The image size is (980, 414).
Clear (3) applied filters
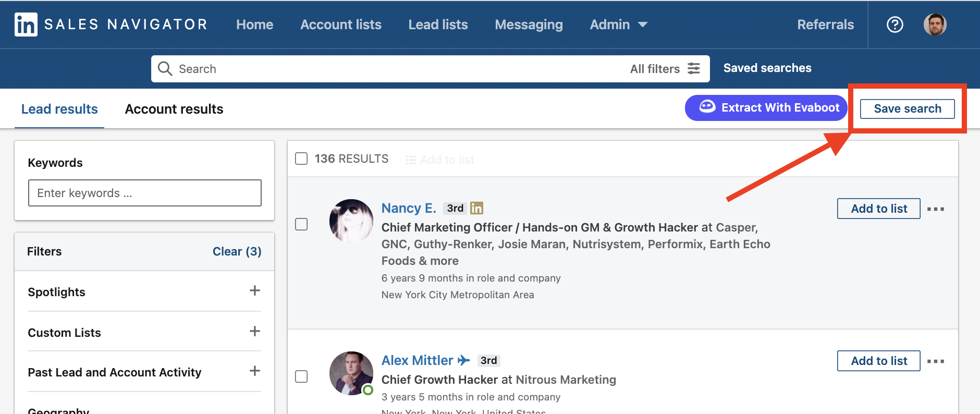(237, 251)
